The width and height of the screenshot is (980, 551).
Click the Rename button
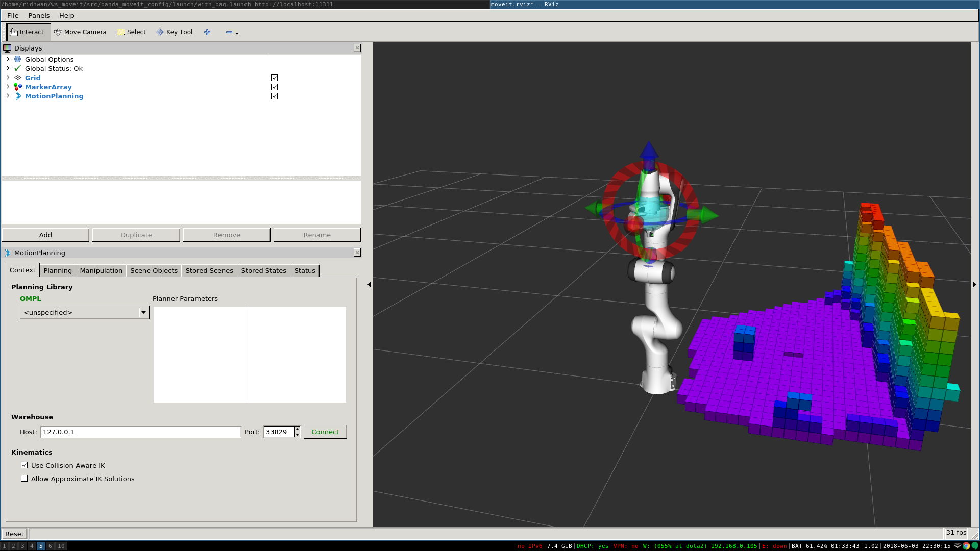tap(317, 235)
